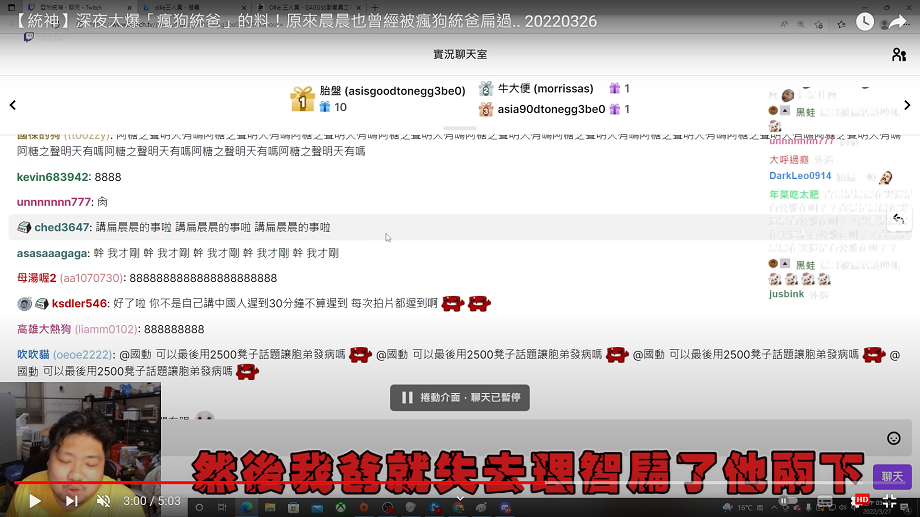Click the Chrome icon in the taskbar
Viewport: 920px width, 517px height.
click(x=458, y=508)
